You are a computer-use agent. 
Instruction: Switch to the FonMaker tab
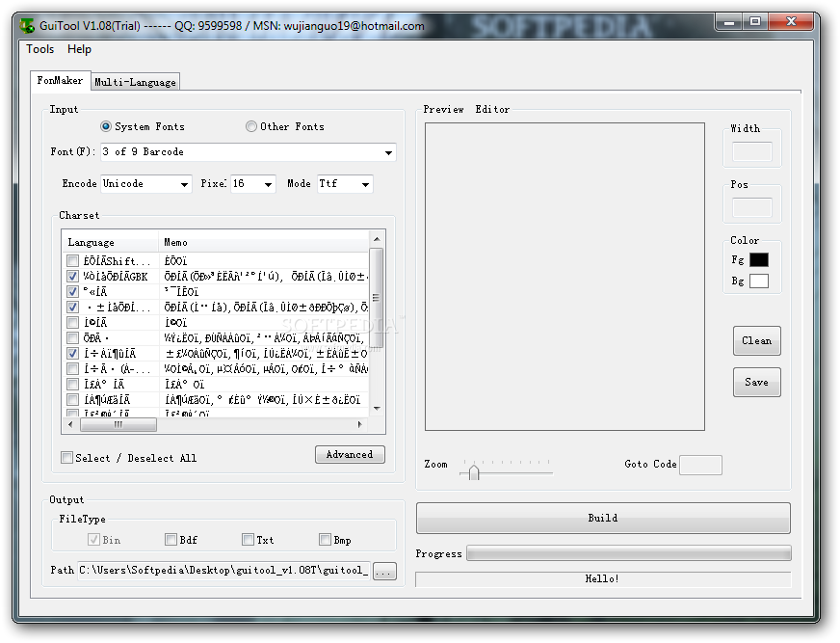[60, 80]
